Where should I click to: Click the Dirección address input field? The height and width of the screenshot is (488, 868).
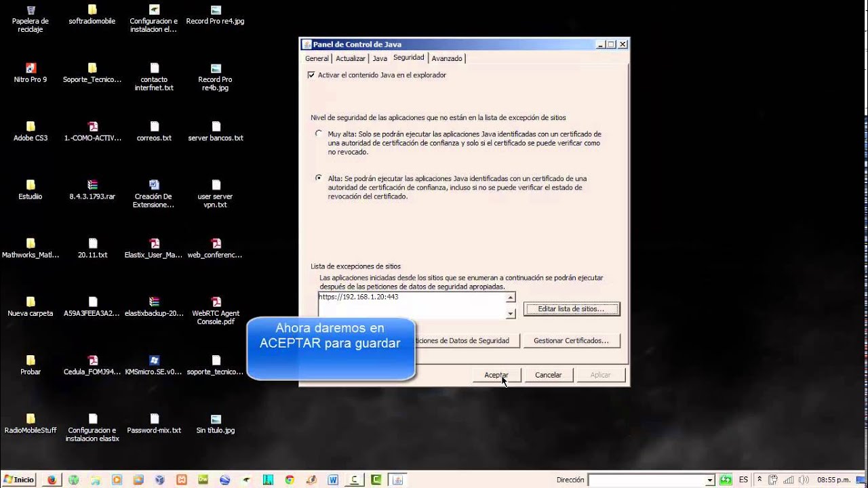[646, 480]
